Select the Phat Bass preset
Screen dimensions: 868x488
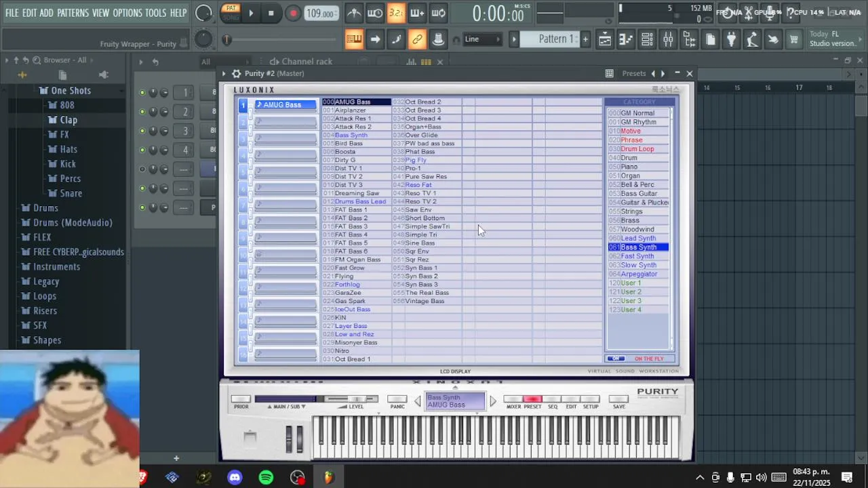[420, 152]
